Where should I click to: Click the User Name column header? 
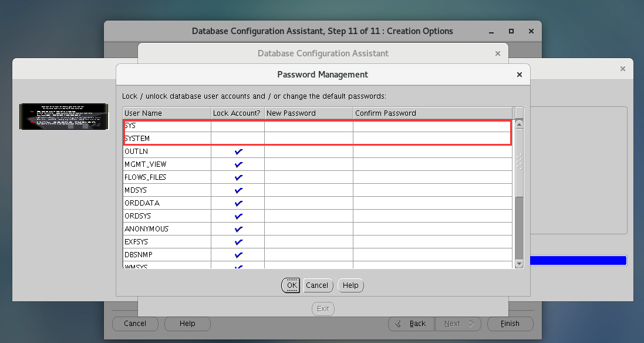(x=167, y=113)
